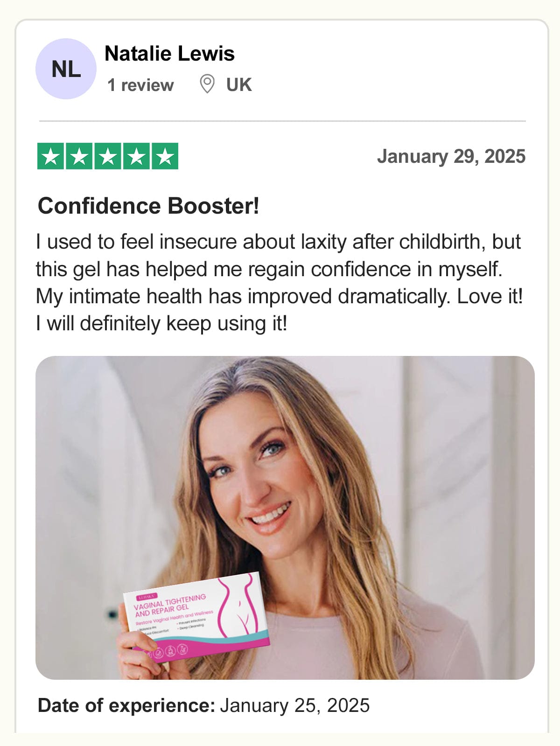Click the 'Date of experience' label
Screen dimensions: 560x746
coord(126,705)
